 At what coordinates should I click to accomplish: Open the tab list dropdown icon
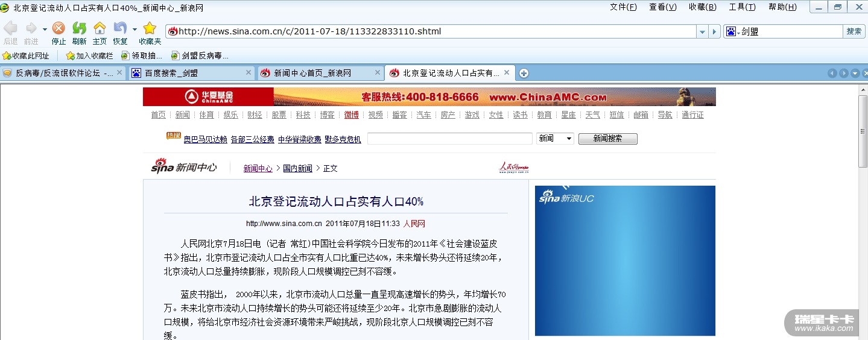pos(855,74)
